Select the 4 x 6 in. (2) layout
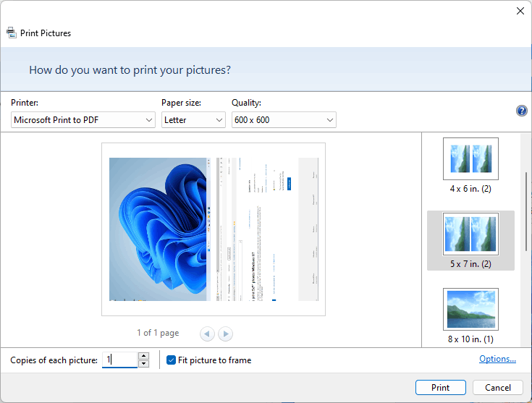Screen dimensions: 532x403 470,166
